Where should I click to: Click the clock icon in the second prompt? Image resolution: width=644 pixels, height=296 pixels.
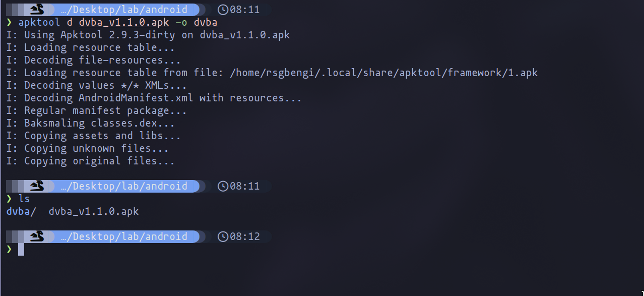pos(223,186)
